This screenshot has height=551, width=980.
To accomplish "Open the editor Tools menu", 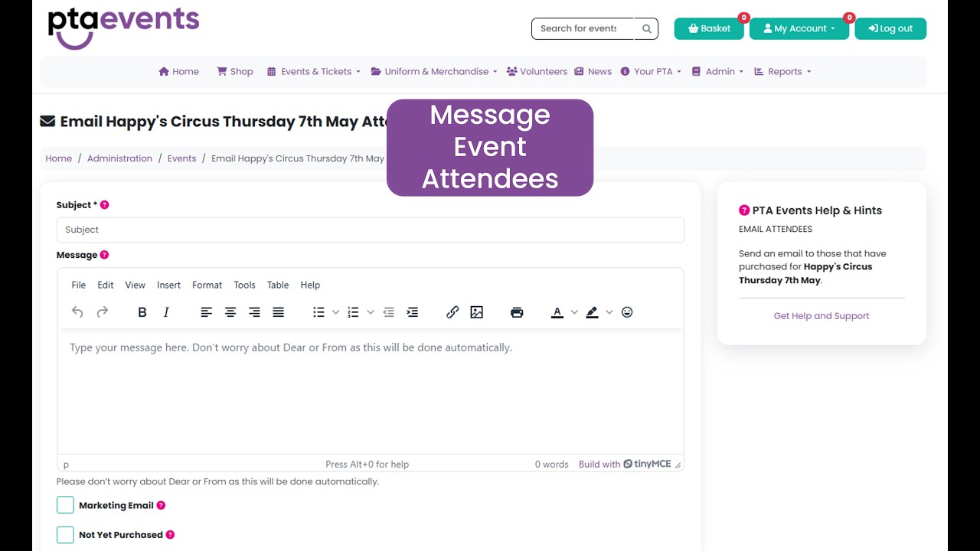I will (x=245, y=285).
